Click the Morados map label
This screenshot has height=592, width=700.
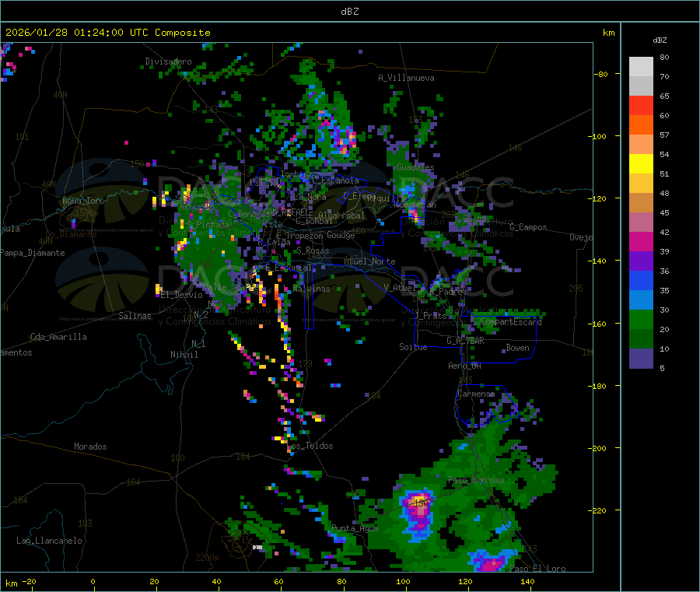coord(90,447)
